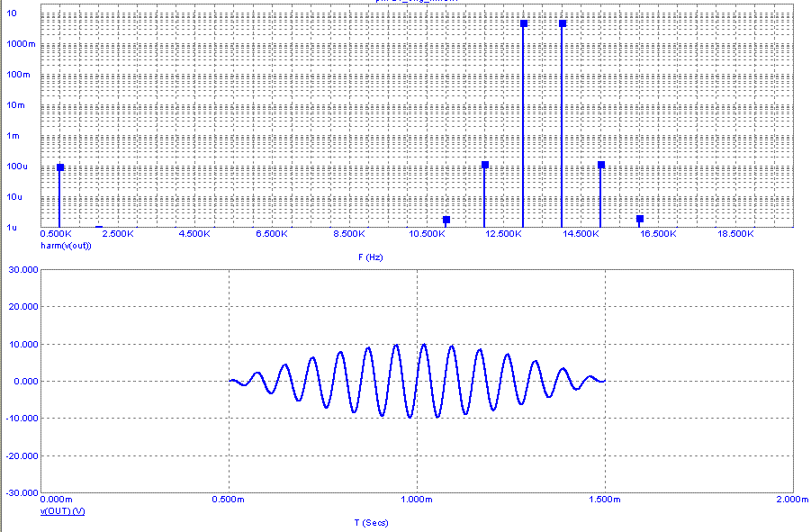The image size is (811, 532).
Task: Click the 100u-level marker left of 12.500K
Action: tap(485, 165)
